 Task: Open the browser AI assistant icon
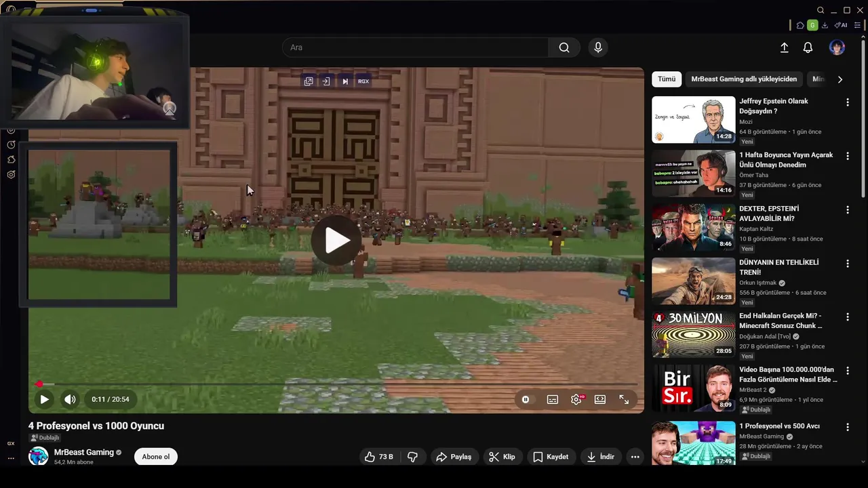tap(841, 25)
